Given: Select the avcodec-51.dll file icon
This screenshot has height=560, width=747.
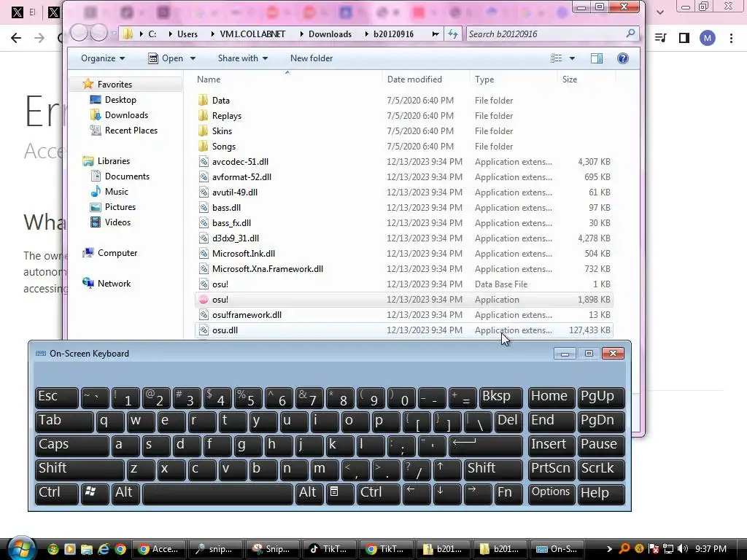Looking at the screenshot, I should coord(204,162).
